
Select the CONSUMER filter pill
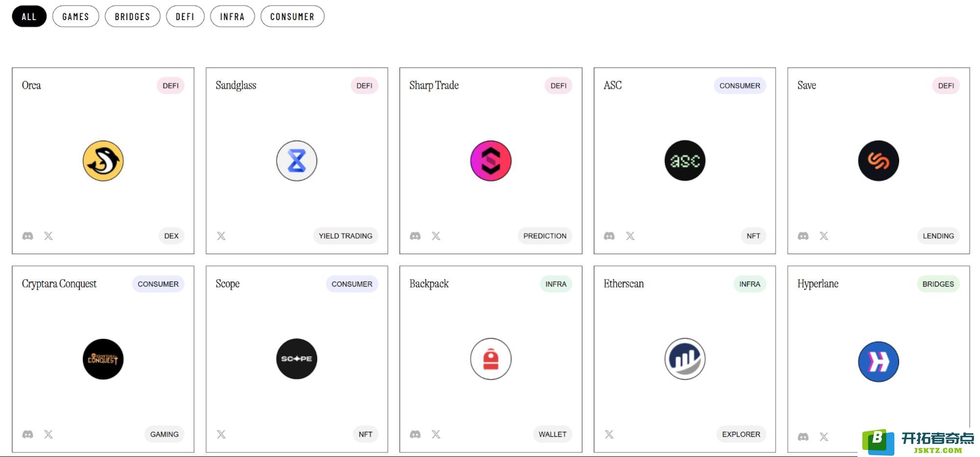(x=292, y=16)
